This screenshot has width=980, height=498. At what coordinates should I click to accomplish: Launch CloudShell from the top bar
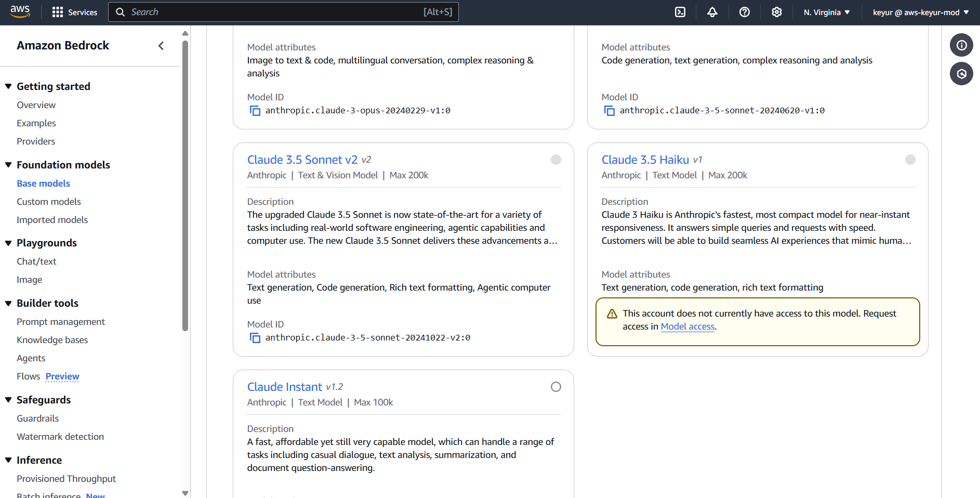(x=680, y=12)
